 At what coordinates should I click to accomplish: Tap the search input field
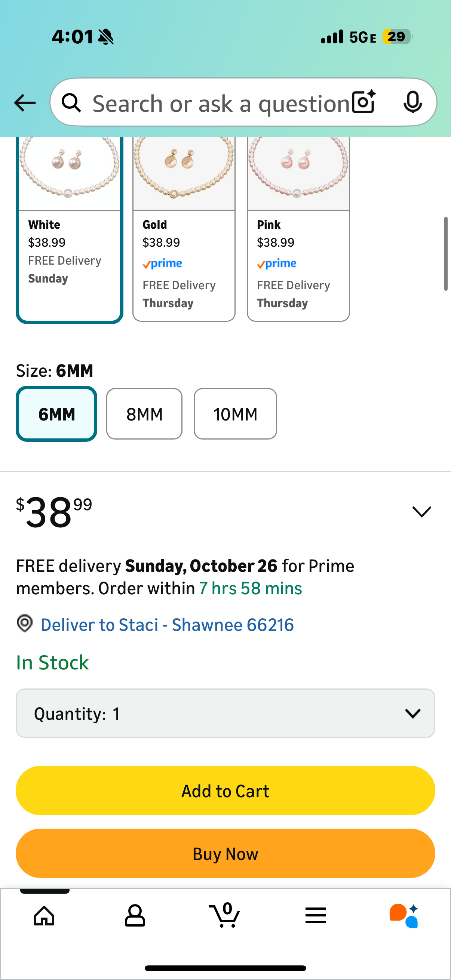pyautogui.click(x=221, y=103)
